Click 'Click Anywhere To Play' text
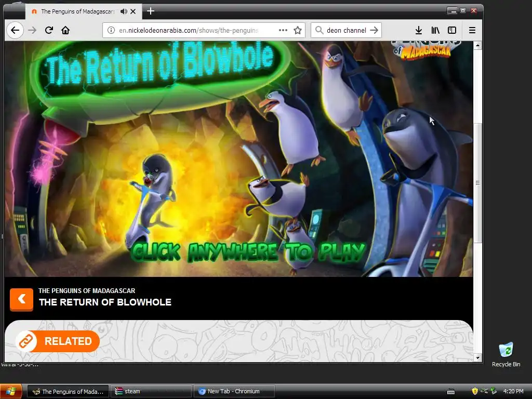The image size is (532, 399). click(249, 252)
